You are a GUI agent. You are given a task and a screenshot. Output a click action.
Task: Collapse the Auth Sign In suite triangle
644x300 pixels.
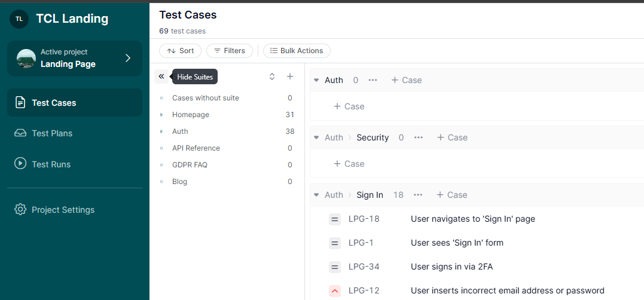316,195
